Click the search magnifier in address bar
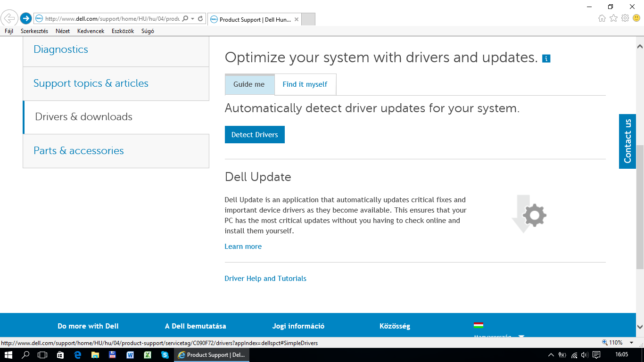This screenshot has width=644, height=362. pyautogui.click(x=185, y=19)
